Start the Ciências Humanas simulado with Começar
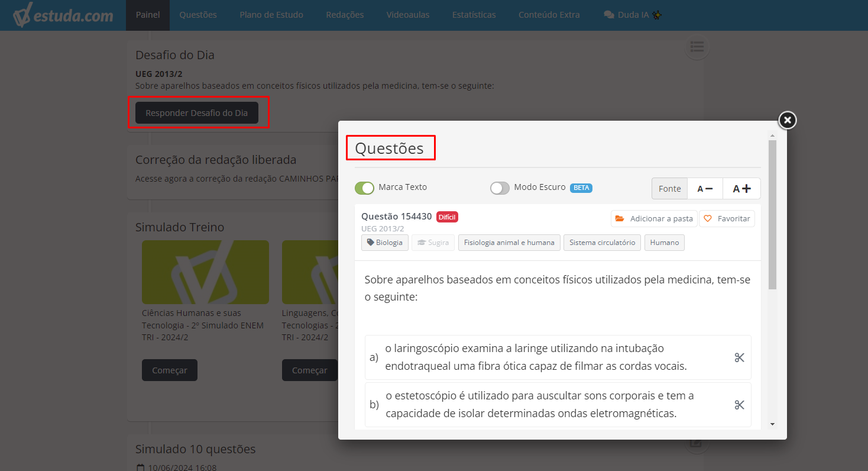868x471 pixels. 170,370
